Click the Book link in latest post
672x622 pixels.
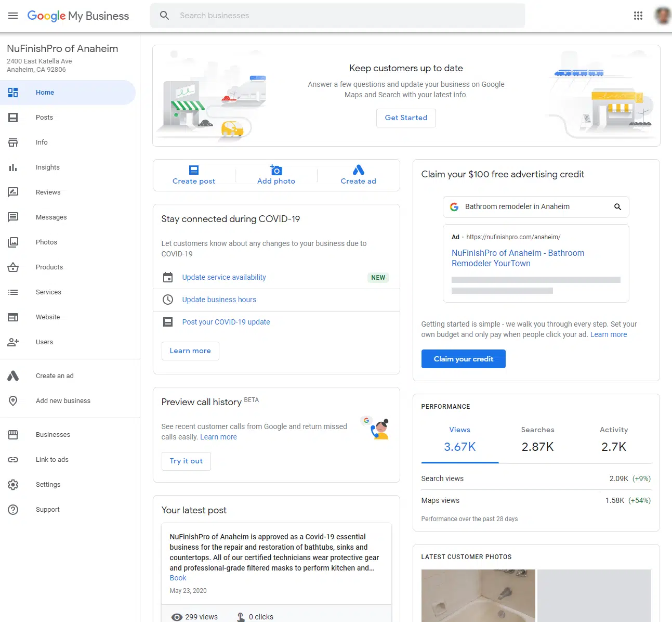coord(178,578)
